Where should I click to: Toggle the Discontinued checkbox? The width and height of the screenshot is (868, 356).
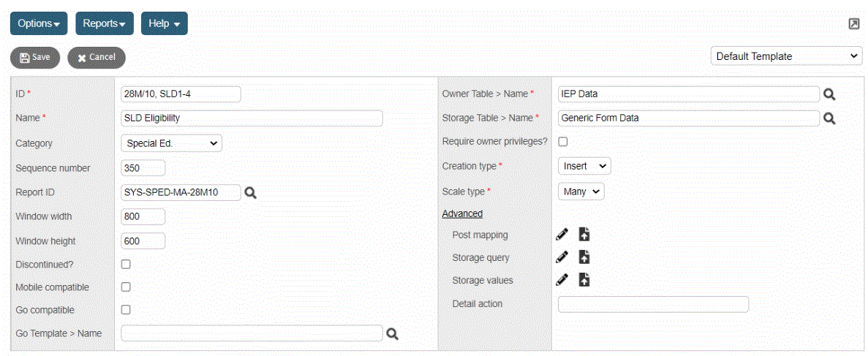[126, 264]
